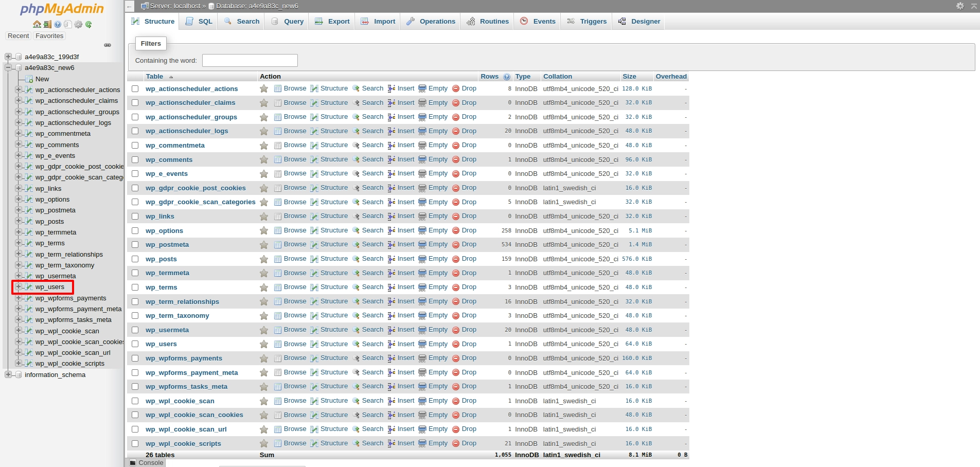This screenshot has height=467, width=980.
Task: Open the Import tab
Action: click(378, 22)
